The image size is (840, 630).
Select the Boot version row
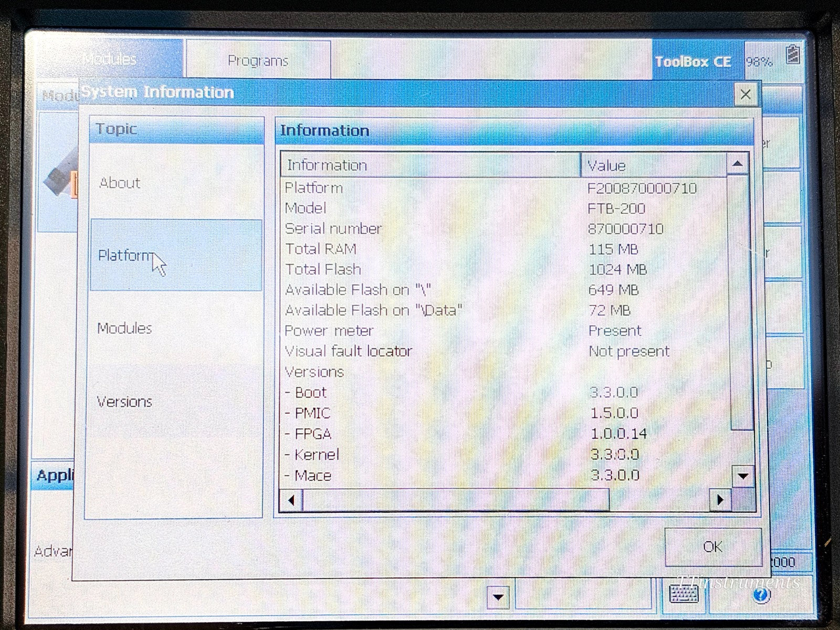[506, 392]
